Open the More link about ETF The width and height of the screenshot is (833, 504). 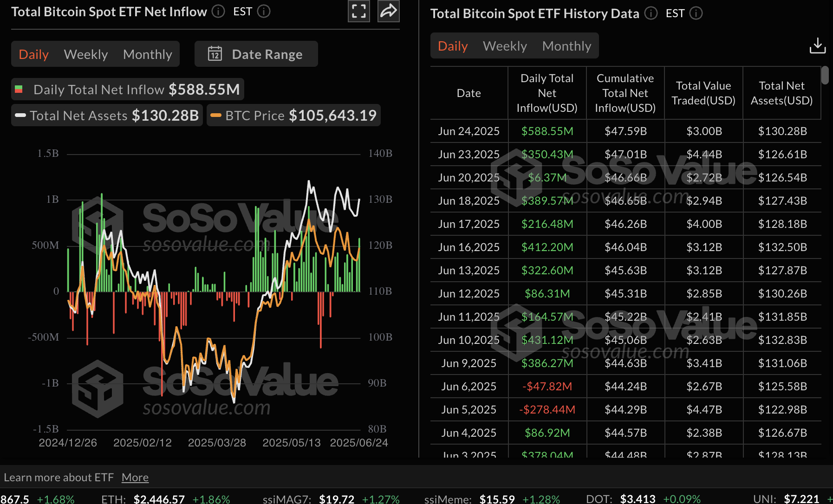135,477
